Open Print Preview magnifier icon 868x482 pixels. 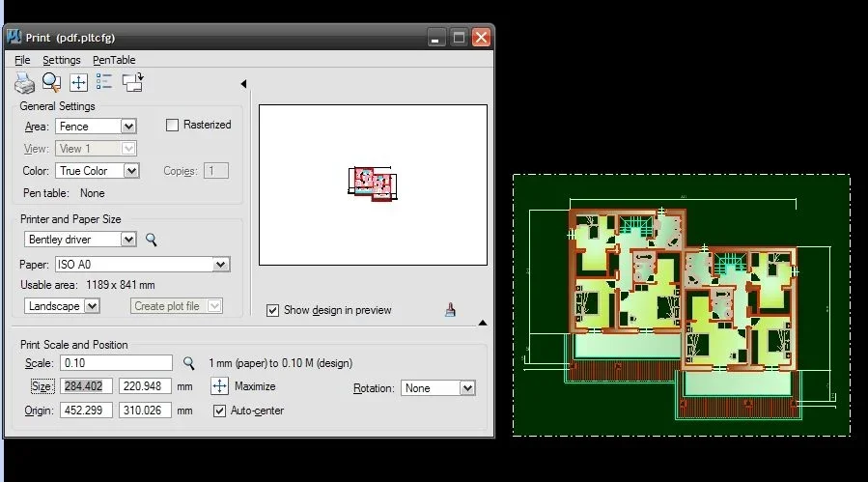point(51,82)
